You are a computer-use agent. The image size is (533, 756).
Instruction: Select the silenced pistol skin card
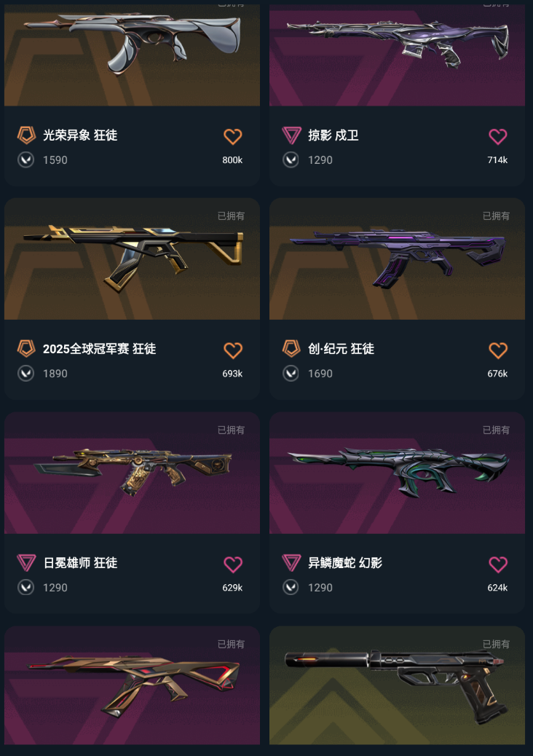(x=397, y=685)
